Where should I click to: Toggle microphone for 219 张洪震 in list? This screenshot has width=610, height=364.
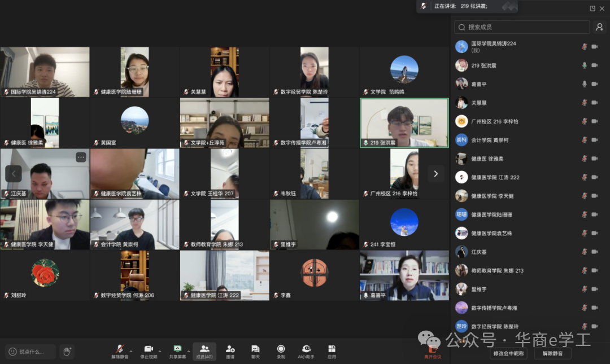pos(585,65)
